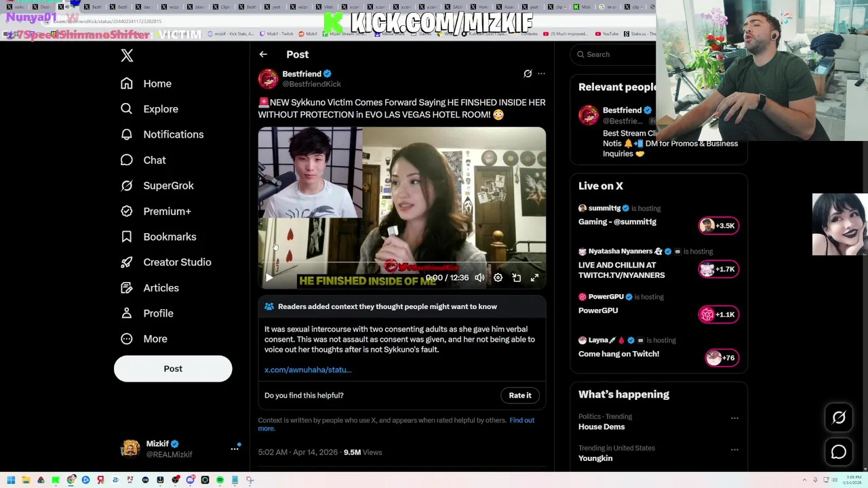This screenshot has width=868, height=488.
Task: Open the x.com/awnuhaha/statu... link
Action: (x=308, y=370)
